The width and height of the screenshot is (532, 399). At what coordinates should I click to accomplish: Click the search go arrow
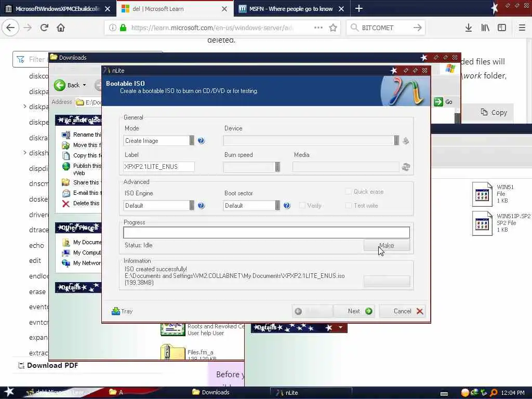coord(418,28)
